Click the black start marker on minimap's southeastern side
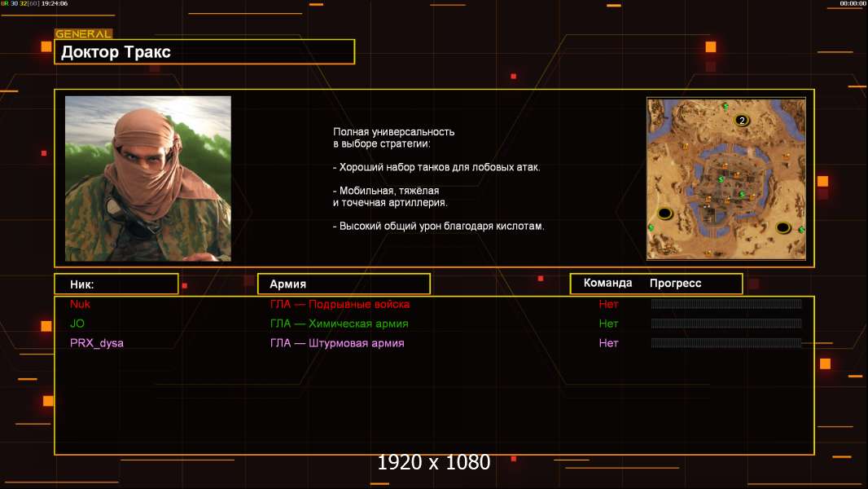This screenshot has height=489, width=868. [x=783, y=227]
